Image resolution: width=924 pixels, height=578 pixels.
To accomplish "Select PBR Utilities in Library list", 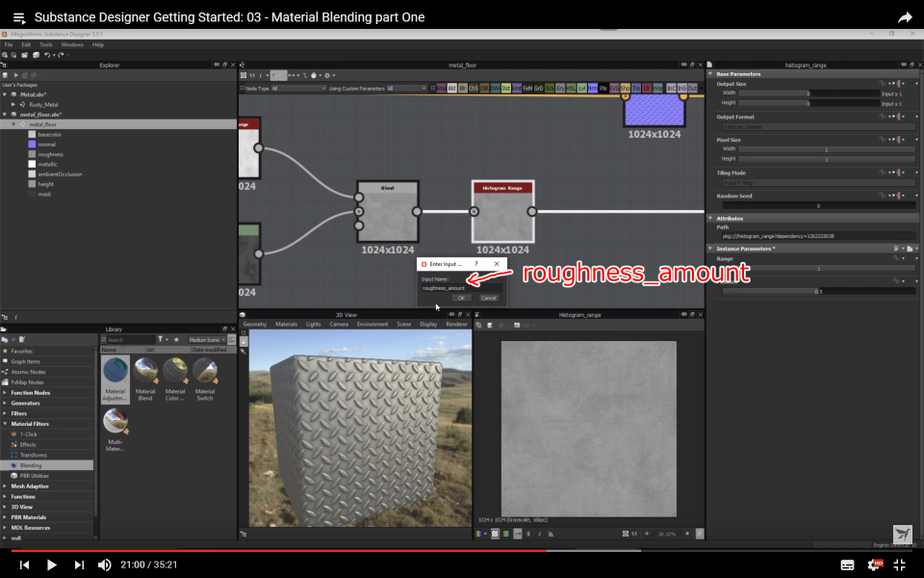I will point(35,476).
